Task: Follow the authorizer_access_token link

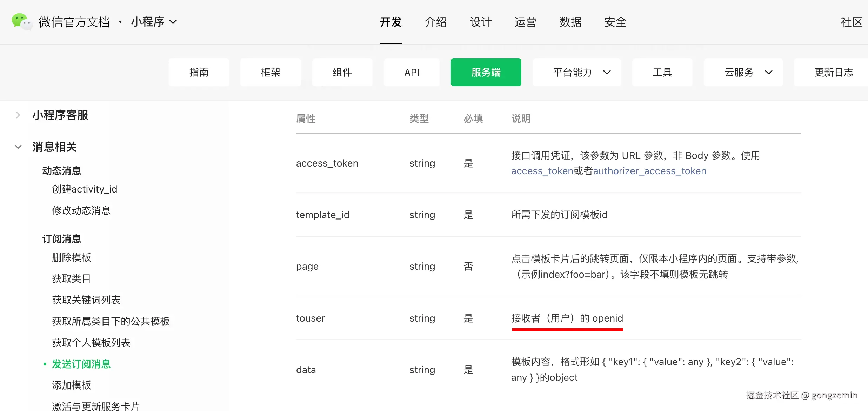Action: coord(649,171)
